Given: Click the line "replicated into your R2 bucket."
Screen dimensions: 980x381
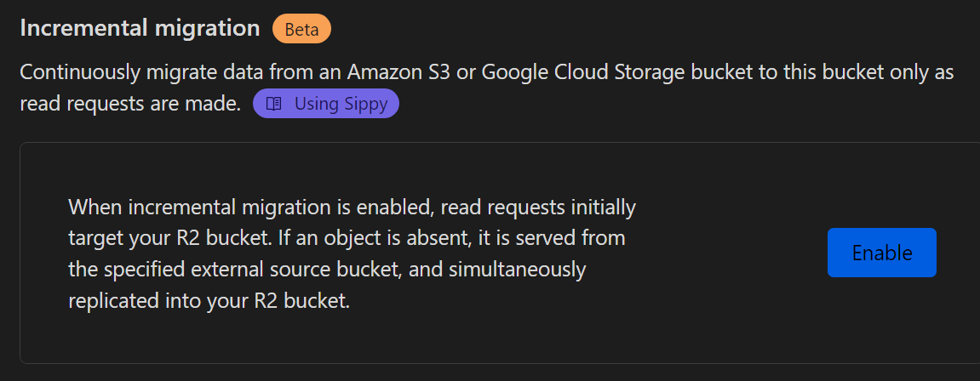Looking at the screenshot, I should [x=209, y=301].
